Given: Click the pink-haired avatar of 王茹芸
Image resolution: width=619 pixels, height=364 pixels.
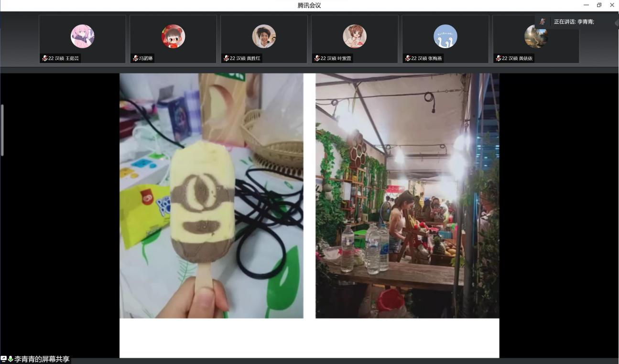Looking at the screenshot, I should tap(82, 36).
